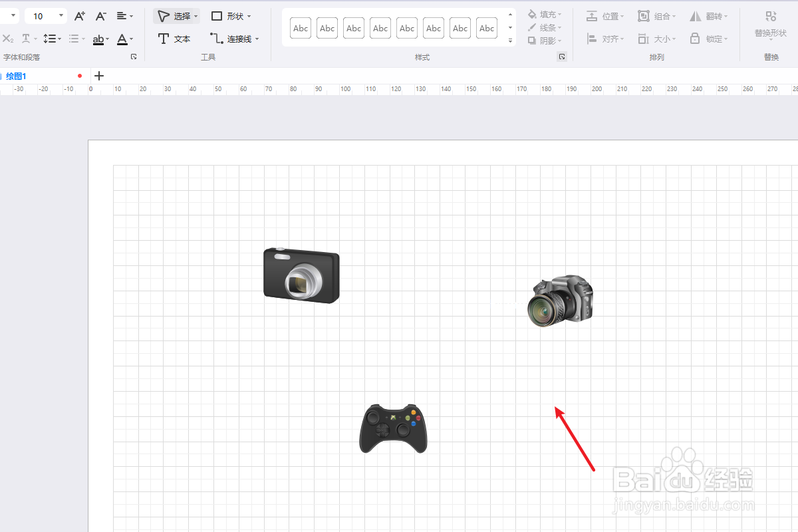798x532 pixels.
Task: Click the A font color icon
Action: [x=122, y=39]
